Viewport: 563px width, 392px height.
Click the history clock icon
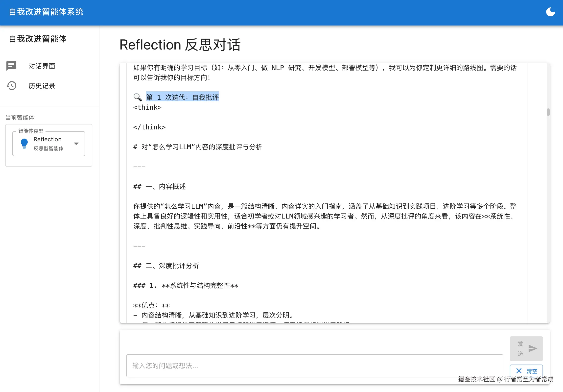[11, 86]
